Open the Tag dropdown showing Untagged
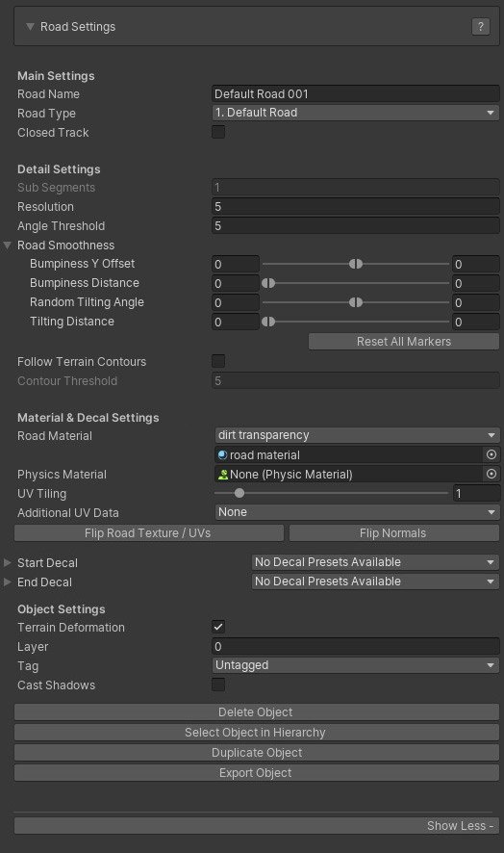The width and height of the screenshot is (504, 853). [356, 665]
